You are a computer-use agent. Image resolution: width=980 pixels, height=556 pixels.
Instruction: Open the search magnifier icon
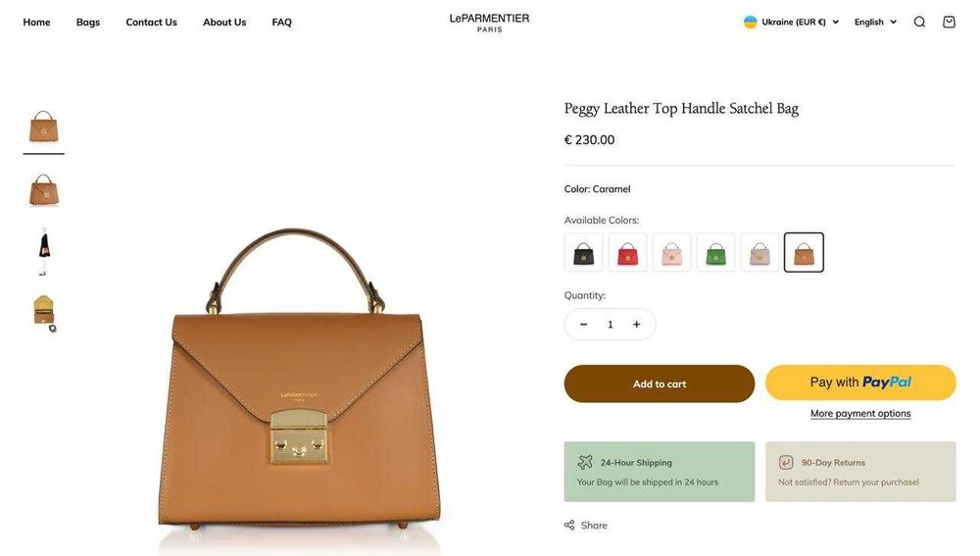pyautogui.click(x=919, y=22)
